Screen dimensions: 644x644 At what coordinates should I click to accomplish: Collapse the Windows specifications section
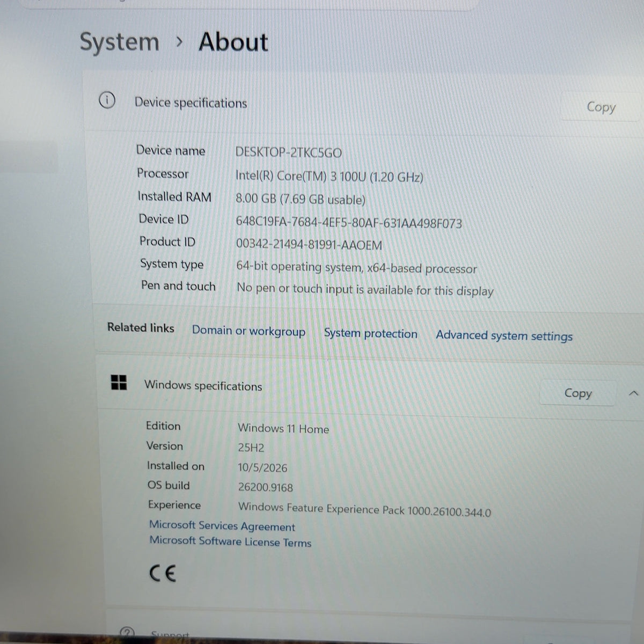pos(633,393)
